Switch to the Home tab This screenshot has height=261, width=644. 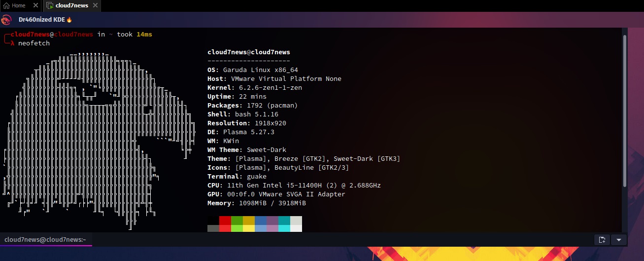pyautogui.click(x=21, y=5)
